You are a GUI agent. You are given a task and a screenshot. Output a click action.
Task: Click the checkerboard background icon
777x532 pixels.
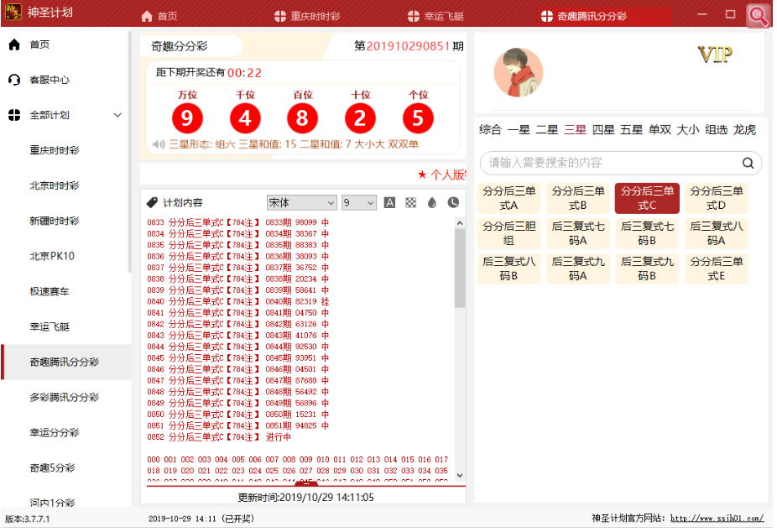click(410, 202)
